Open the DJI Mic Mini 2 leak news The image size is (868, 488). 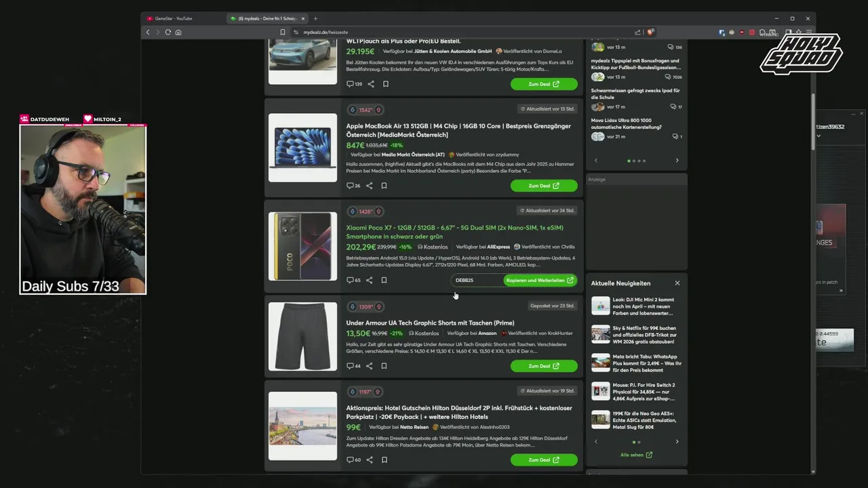click(x=636, y=306)
